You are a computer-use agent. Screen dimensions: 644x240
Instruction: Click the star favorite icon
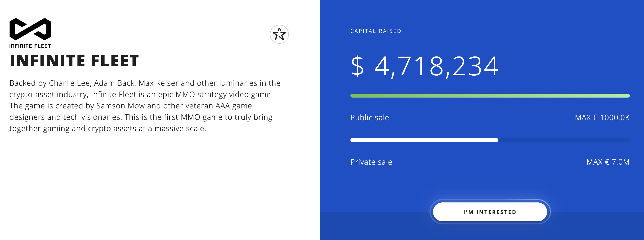click(x=279, y=34)
